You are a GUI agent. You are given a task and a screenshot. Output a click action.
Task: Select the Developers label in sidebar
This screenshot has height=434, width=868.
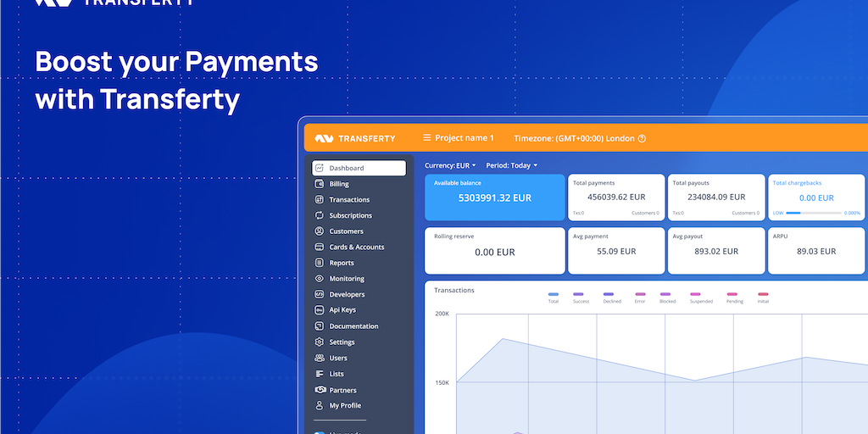click(x=347, y=294)
